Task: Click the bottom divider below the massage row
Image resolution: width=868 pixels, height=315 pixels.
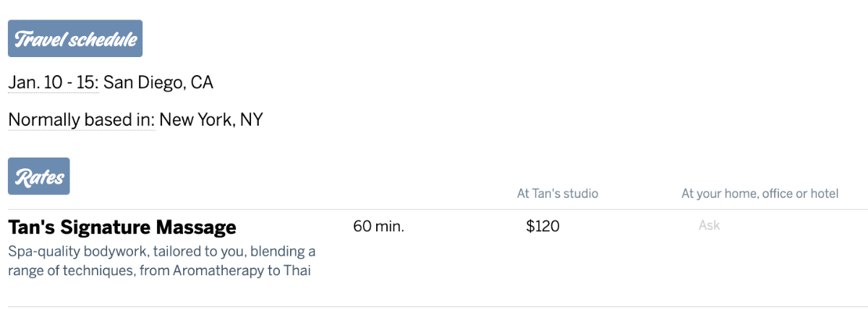Action: (434, 306)
